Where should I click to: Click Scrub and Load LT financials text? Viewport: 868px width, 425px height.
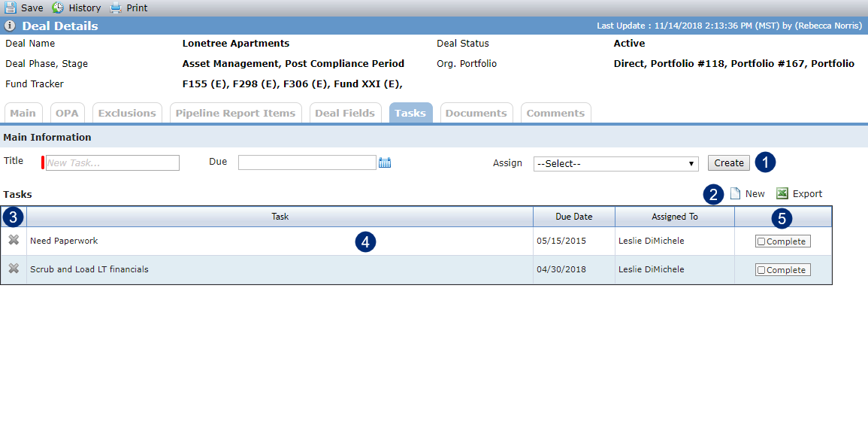pyautogui.click(x=89, y=269)
